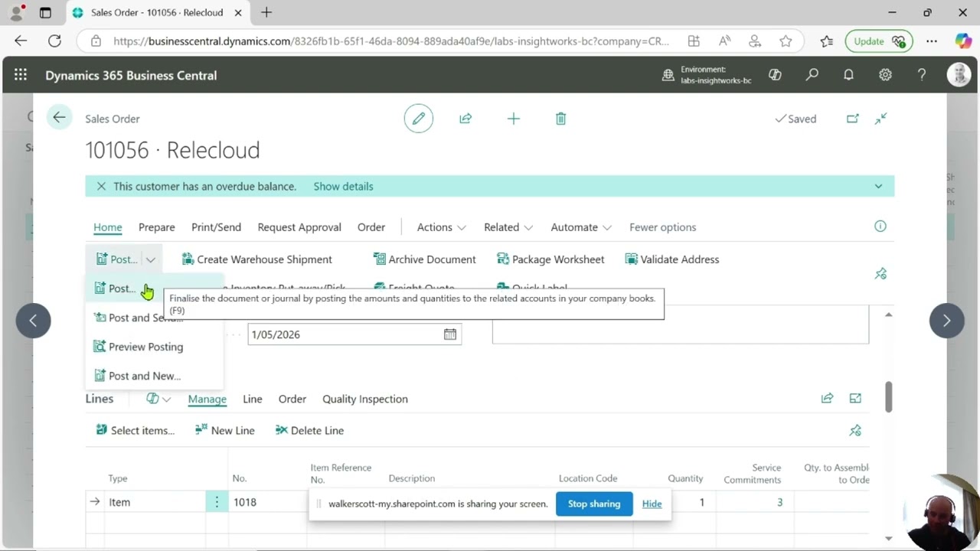Screen dimensions: 980x551
Task: Open the Request Approval tab
Action: 299,227
